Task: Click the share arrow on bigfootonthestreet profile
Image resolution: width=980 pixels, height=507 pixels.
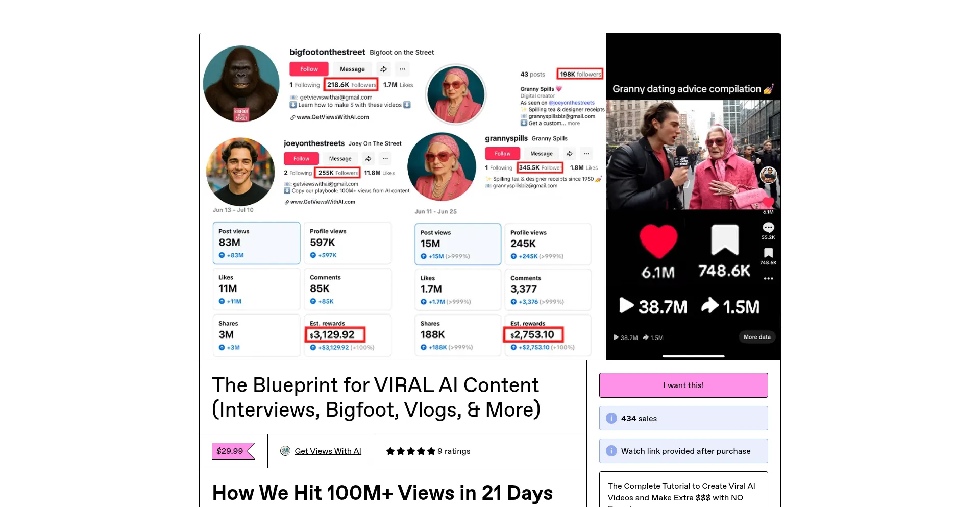Action: click(383, 69)
